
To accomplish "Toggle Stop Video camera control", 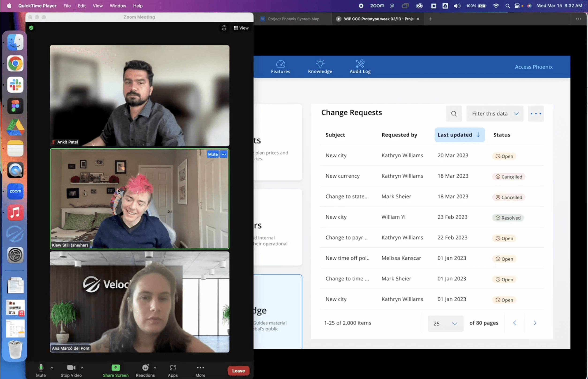I will [71, 368].
